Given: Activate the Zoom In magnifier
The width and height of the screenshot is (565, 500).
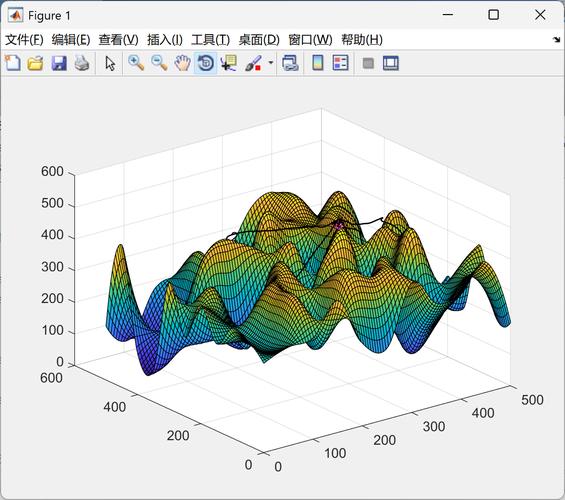Looking at the screenshot, I should coord(136,63).
